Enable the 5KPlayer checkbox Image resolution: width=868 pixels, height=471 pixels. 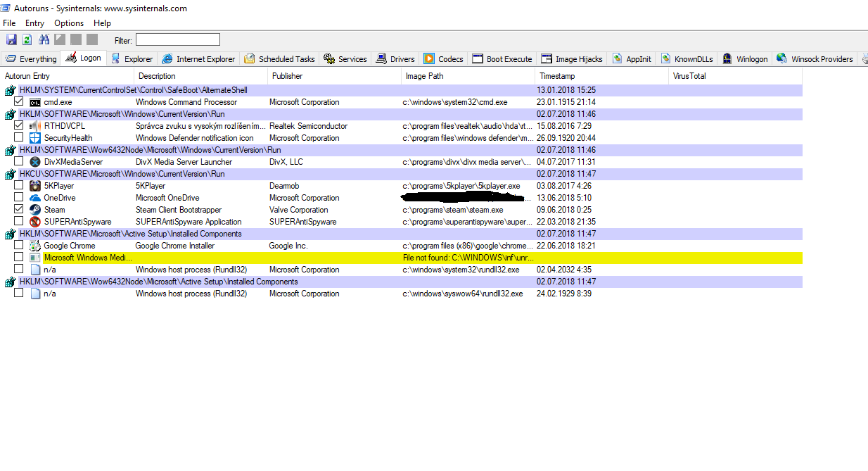19,185
